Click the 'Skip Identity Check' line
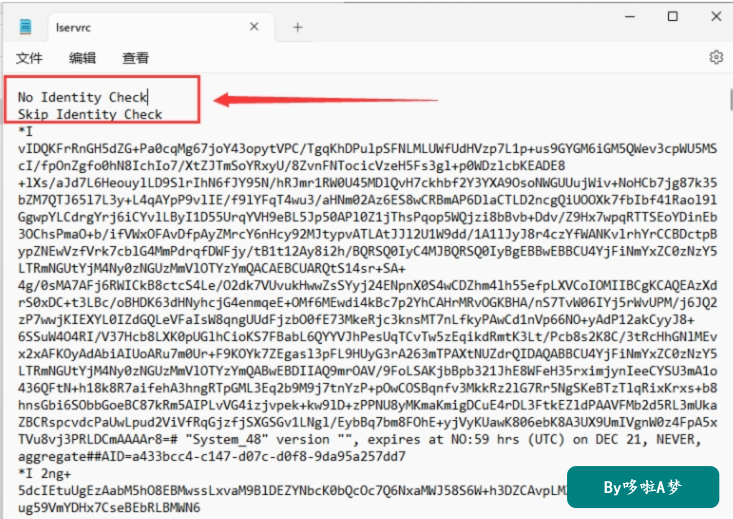 pyautogui.click(x=90, y=115)
